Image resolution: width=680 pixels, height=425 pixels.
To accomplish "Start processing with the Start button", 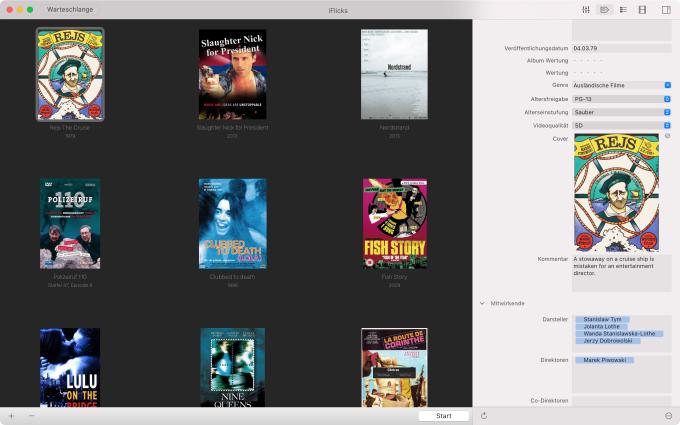I will point(444,415).
